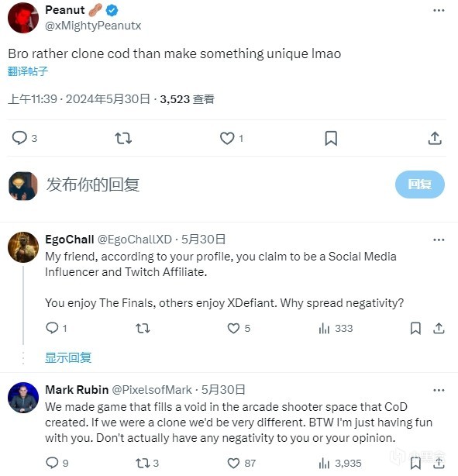
Task: Like EgoChall's reply
Action: [233, 328]
